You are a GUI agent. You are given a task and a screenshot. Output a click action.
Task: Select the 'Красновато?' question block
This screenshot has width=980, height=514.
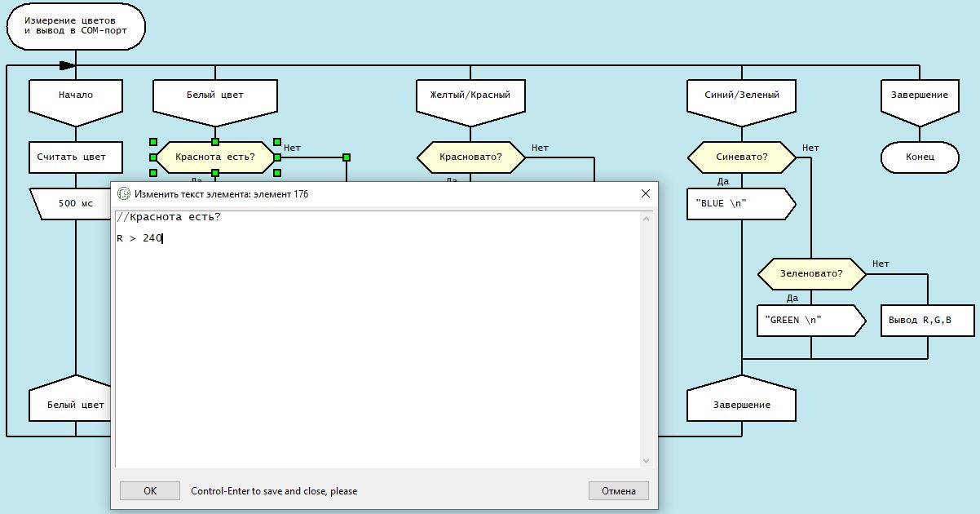point(470,157)
